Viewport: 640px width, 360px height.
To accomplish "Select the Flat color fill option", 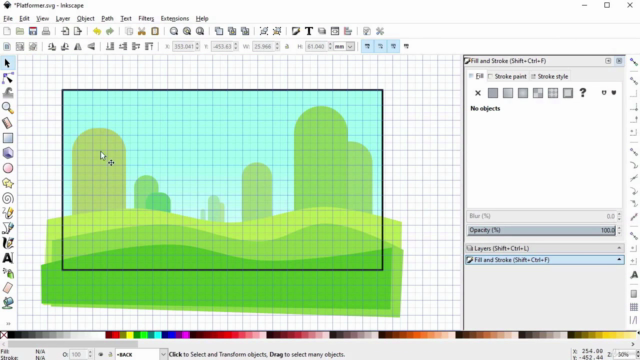I will click(493, 93).
